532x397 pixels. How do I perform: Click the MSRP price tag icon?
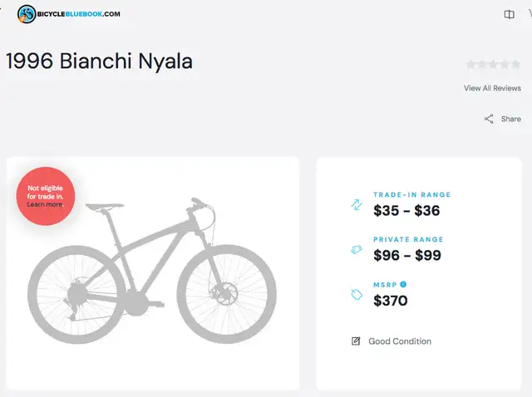click(x=357, y=295)
